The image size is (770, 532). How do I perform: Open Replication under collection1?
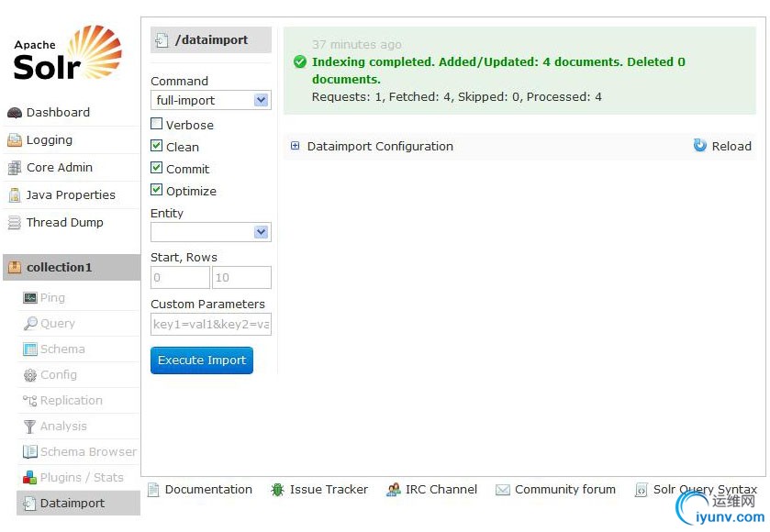tap(72, 401)
